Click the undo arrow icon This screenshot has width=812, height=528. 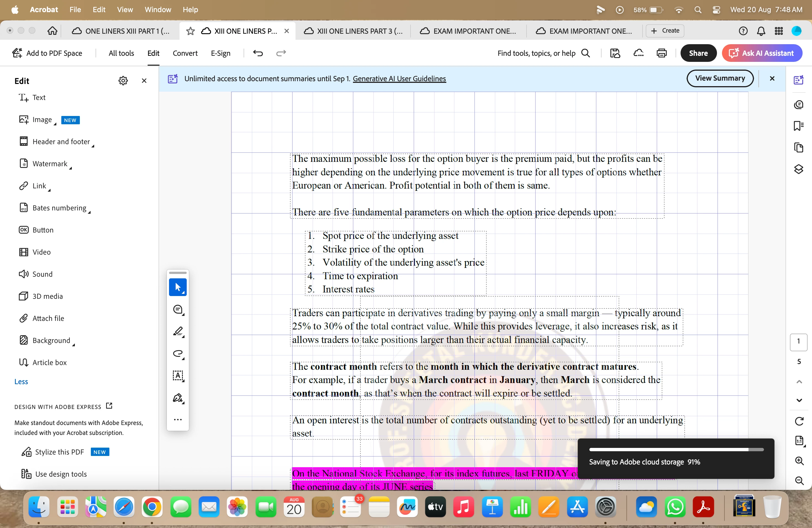coord(258,53)
